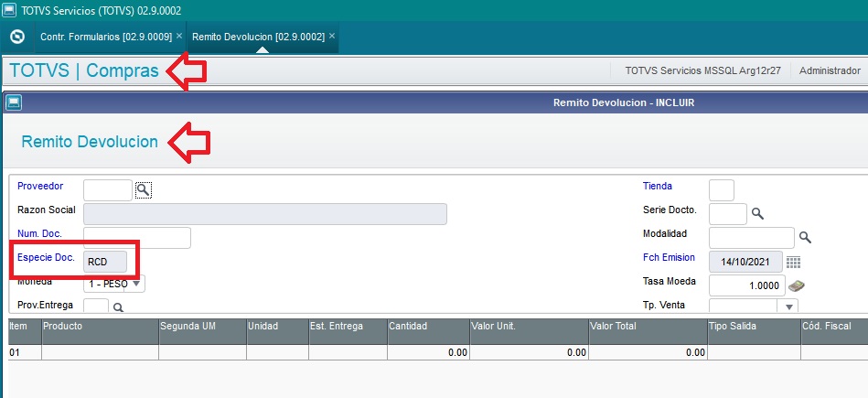Focus the Prov.Entrega input field

[96, 307]
